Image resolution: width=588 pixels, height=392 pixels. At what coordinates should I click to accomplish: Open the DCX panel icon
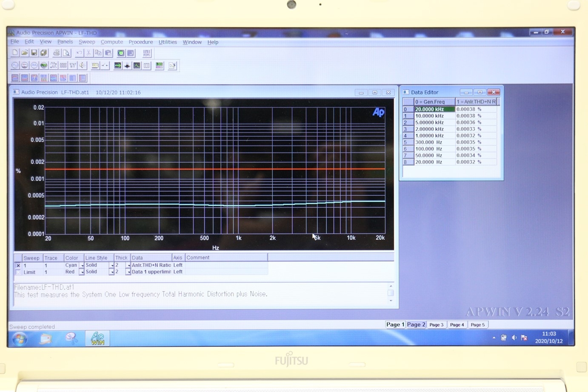pyautogui.click(x=95, y=65)
